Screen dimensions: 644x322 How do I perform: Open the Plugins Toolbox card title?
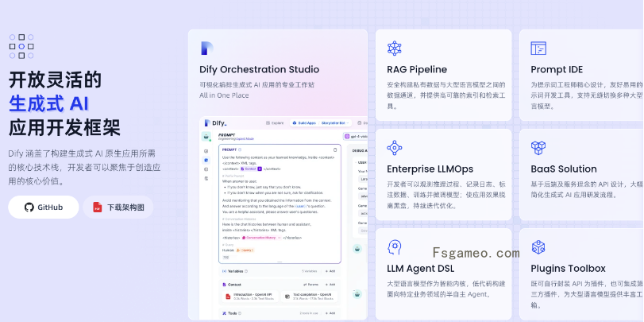tap(568, 269)
